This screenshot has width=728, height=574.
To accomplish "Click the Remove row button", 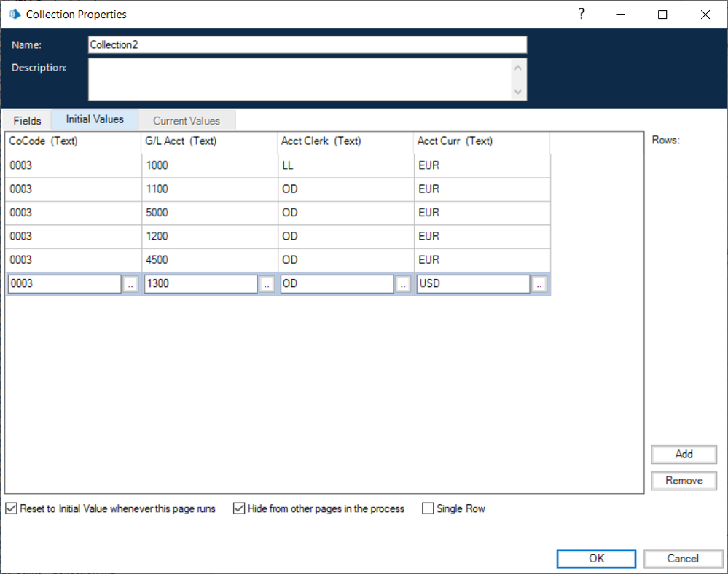I will point(684,481).
